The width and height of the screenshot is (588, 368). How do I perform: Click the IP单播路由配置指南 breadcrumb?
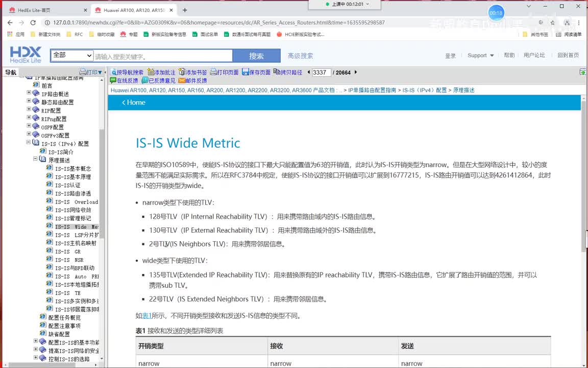coord(372,90)
